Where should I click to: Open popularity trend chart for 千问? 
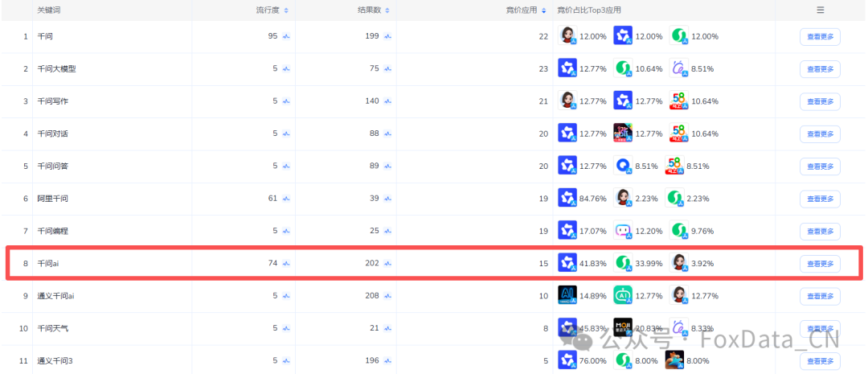[x=286, y=36]
